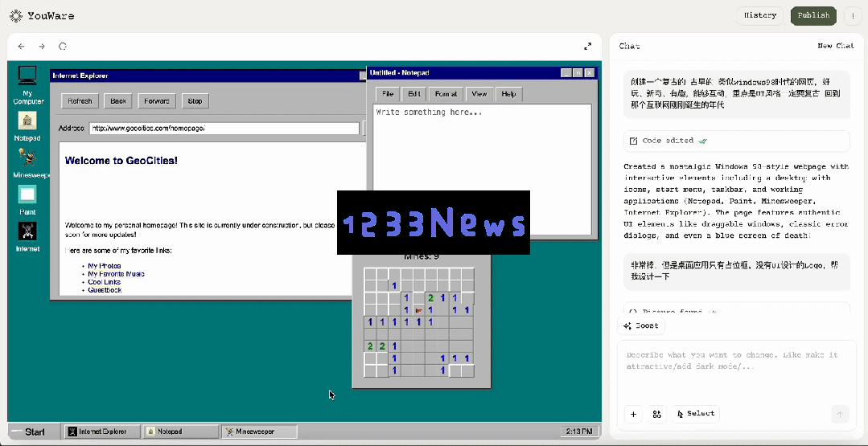This screenshot has height=446, width=868.
Task: Click Forward in Internet Explorer
Action: coord(157,101)
